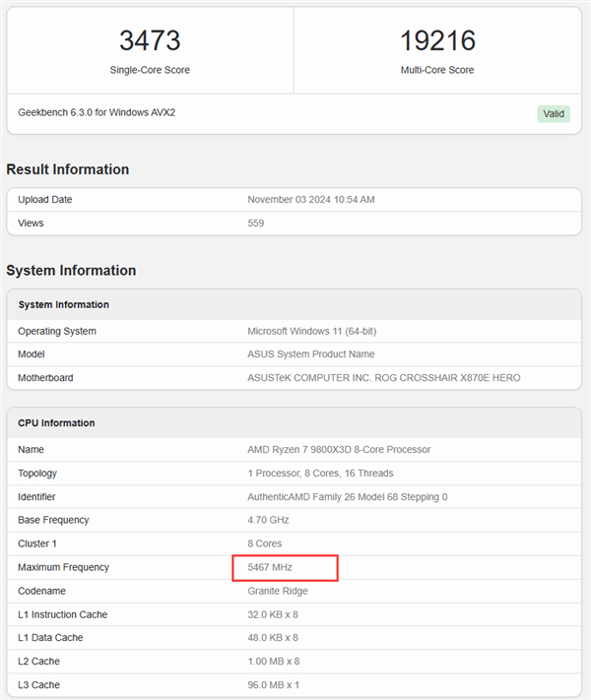Viewport: 591px width, 700px height.
Task: Click the Single-Core Score label
Action: tap(150, 70)
